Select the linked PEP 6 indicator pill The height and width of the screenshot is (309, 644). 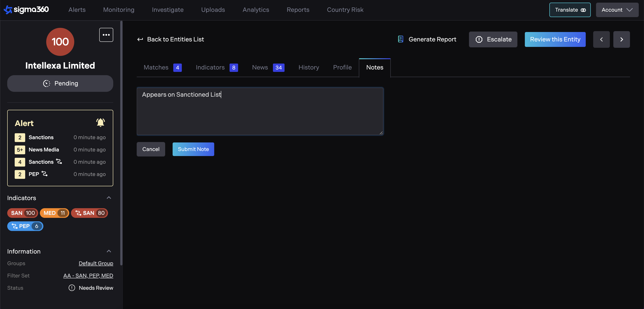pyautogui.click(x=25, y=226)
